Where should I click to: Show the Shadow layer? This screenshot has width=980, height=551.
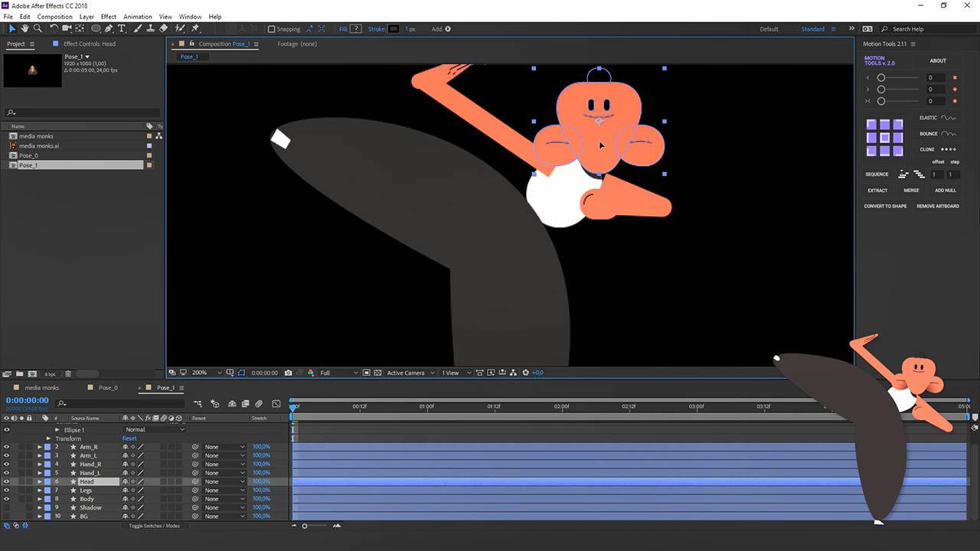(6, 507)
